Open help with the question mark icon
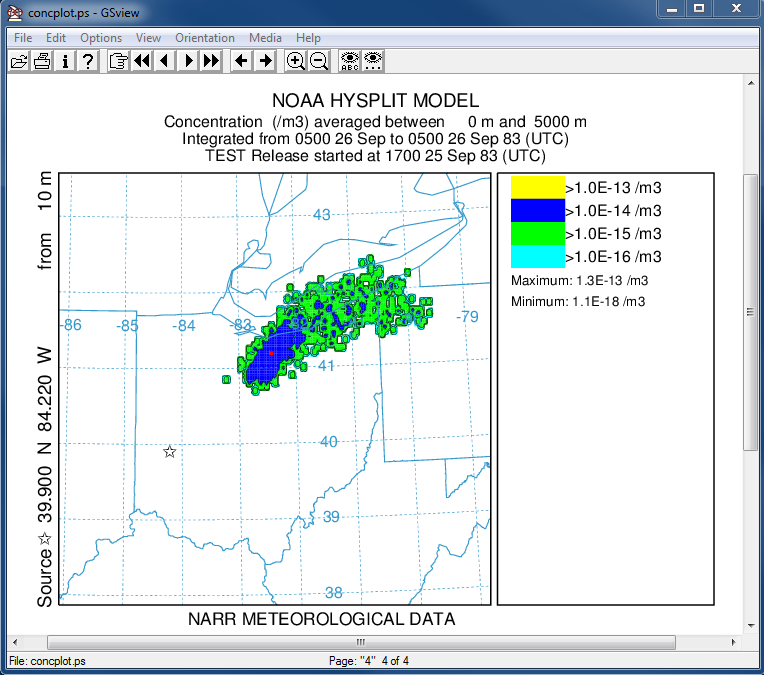 coord(88,61)
